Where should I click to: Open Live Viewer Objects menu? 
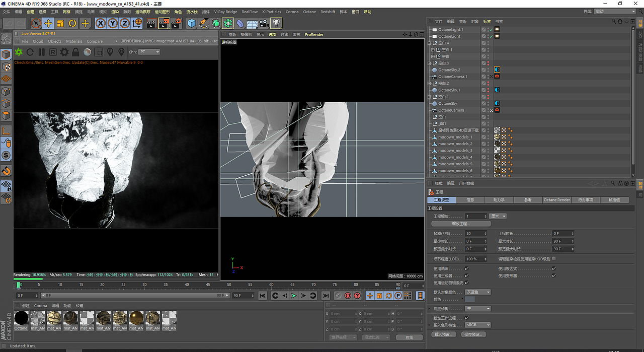[x=54, y=41]
